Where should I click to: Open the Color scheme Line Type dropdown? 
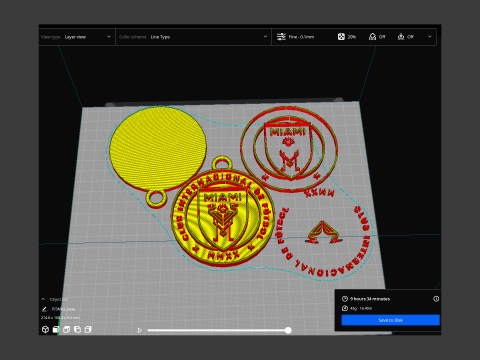193,37
